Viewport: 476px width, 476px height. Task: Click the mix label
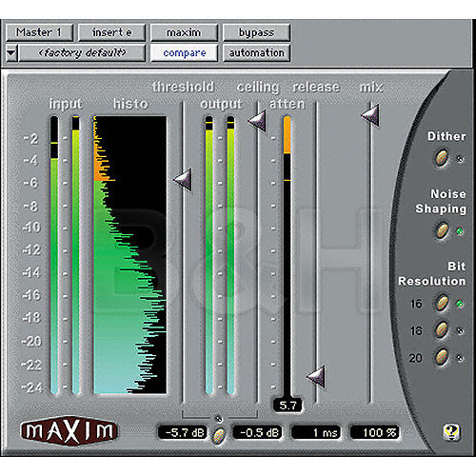[371, 87]
